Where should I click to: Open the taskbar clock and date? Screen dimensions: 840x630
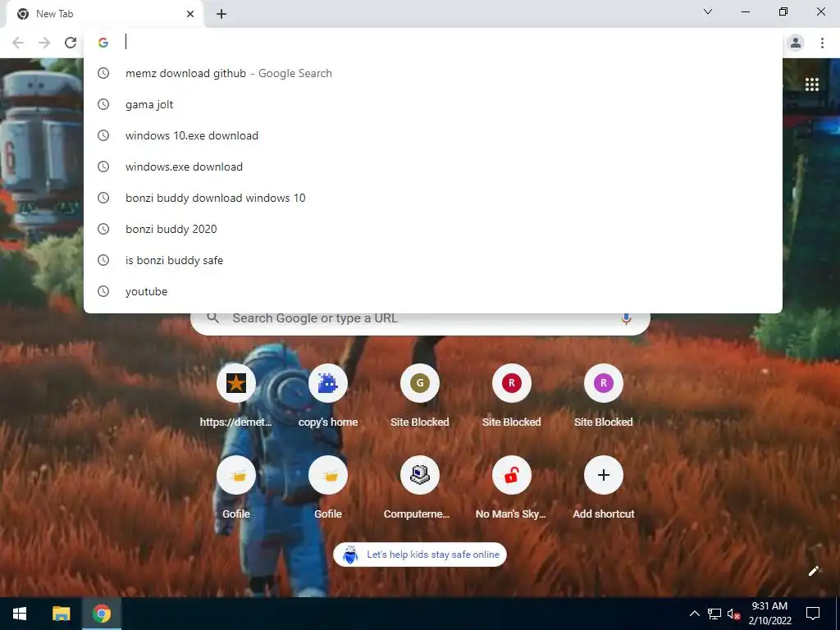tap(769, 614)
